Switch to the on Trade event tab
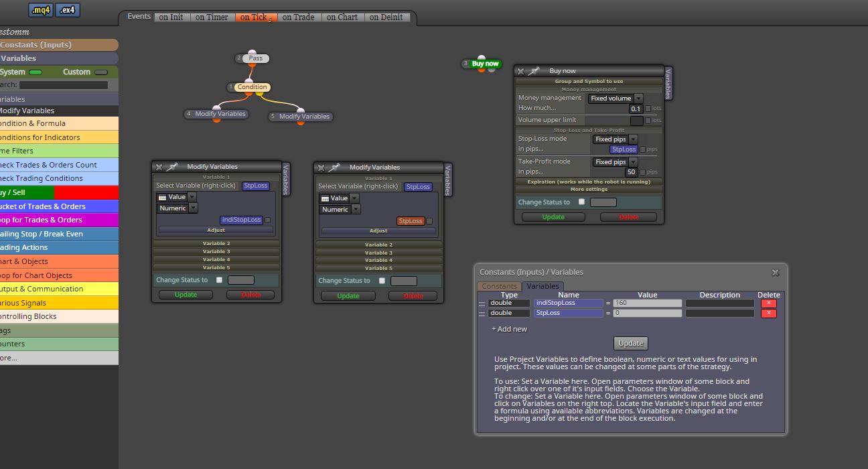This screenshot has width=868, height=469. (298, 17)
